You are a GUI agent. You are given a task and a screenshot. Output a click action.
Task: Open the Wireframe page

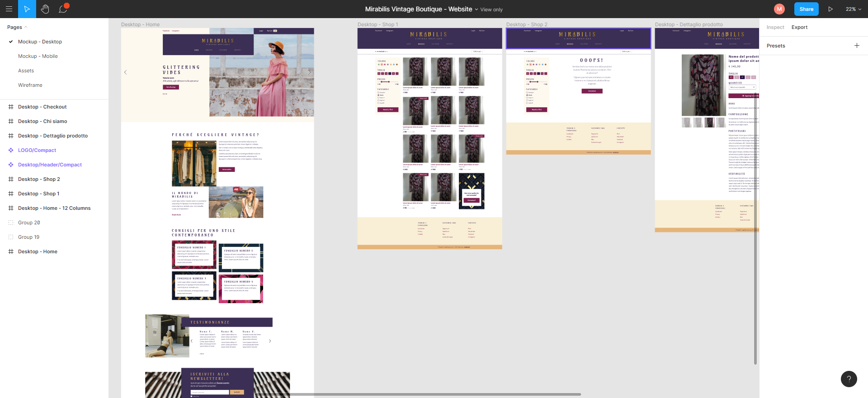[x=30, y=85]
